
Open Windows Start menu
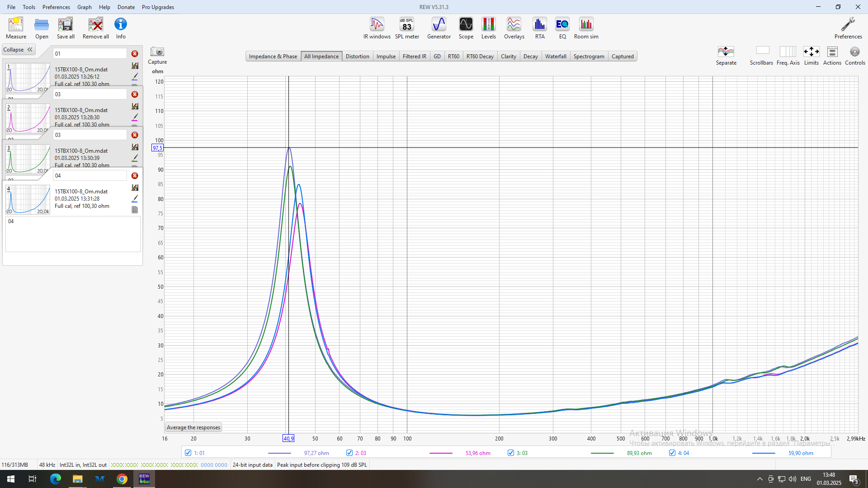pyautogui.click(x=11, y=479)
